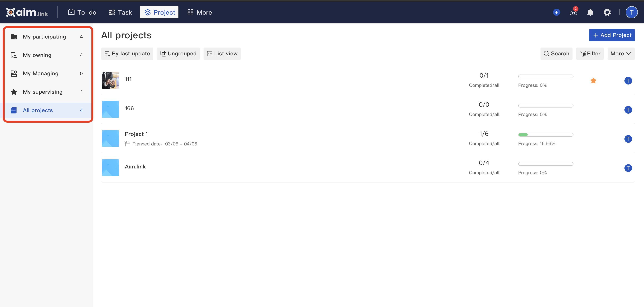Open settings with the gear icon
Viewport: 644px width, 307px height.
click(607, 12)
